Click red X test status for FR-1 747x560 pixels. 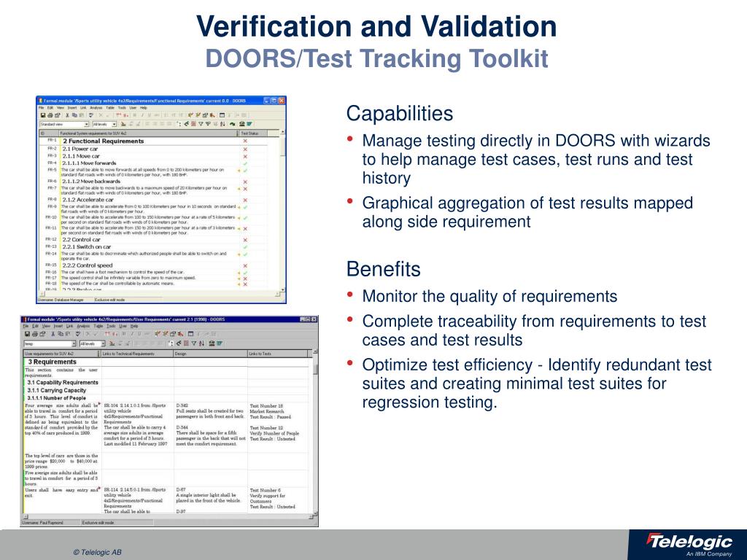tap(245, 141)
